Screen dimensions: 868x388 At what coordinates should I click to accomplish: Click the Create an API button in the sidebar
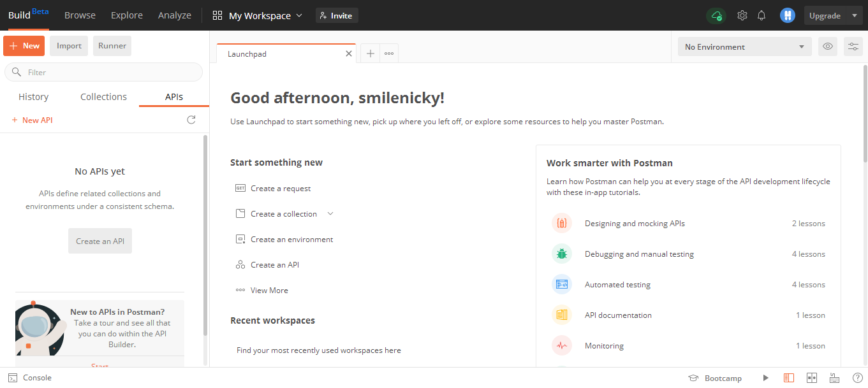point(100,241)
